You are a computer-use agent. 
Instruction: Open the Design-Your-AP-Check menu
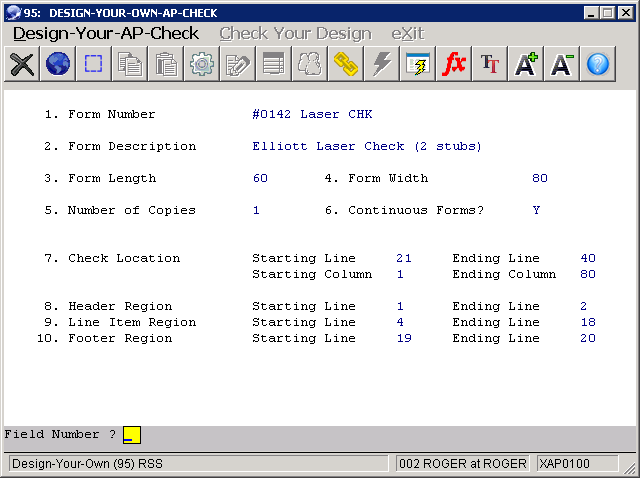click(x=106, y=33)
